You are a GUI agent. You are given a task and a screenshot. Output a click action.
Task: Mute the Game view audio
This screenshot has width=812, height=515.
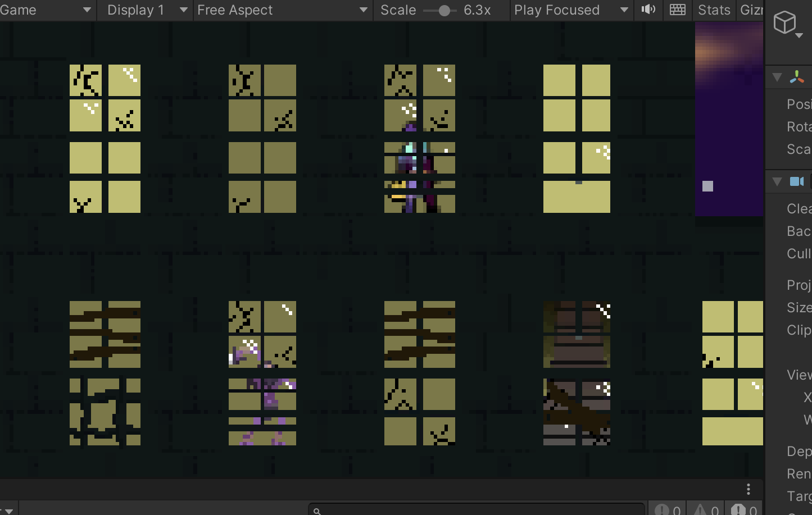click(x=648, y=10)
